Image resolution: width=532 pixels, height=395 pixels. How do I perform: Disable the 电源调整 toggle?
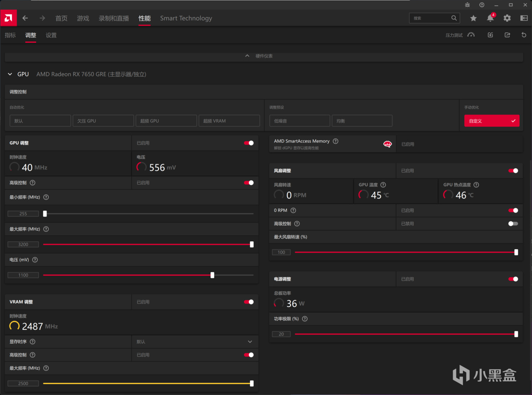point(513,279)
